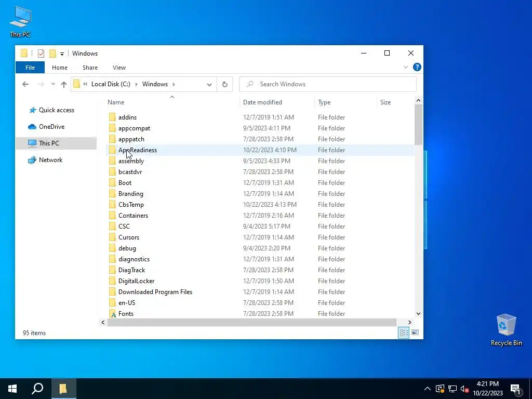Click the Search Windows field
Image resolution: width=532 pixels, height=399 pixels.
point(327,84)
